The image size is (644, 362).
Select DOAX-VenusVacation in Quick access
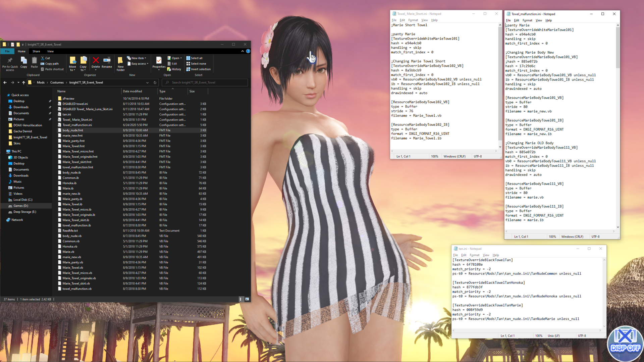(x=28, y=125)
